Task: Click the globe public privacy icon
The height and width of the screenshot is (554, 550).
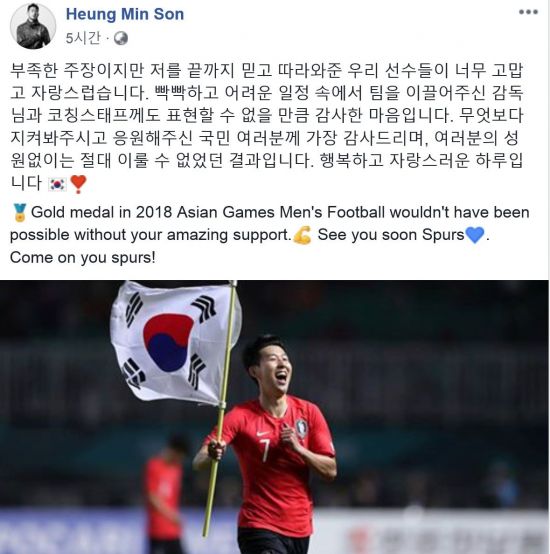Action: coord(121,38)
